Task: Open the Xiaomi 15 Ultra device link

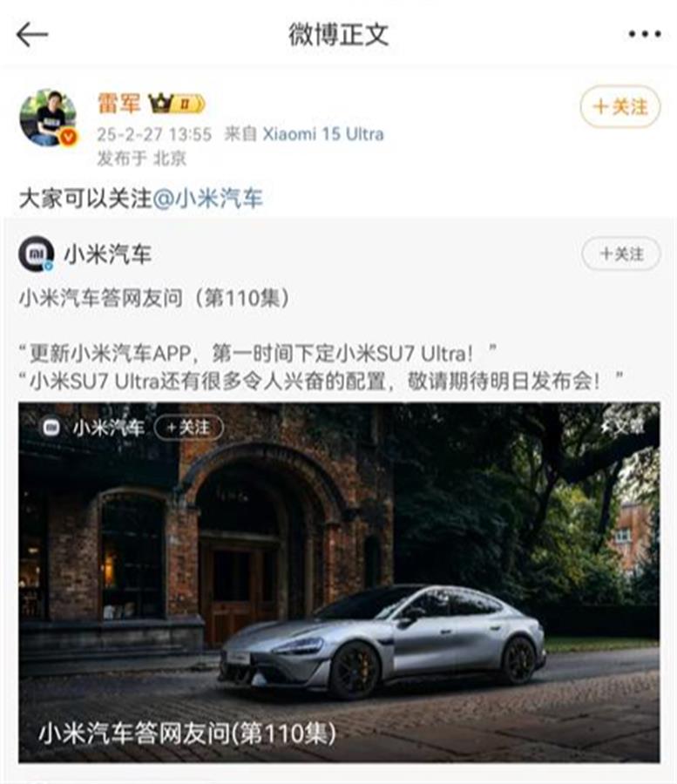Action: (x=323, y=134)
